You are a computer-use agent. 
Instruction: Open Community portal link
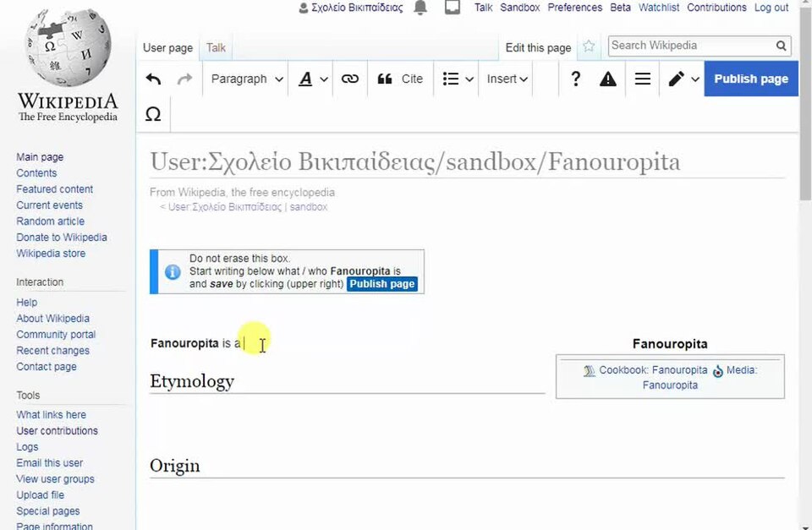tap(56, 335)
